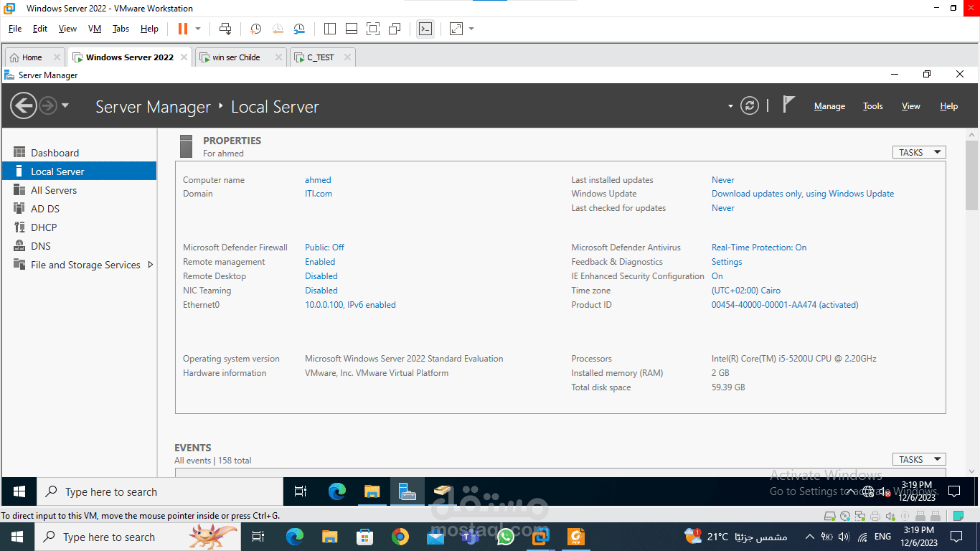Viewport: 980px width, 551px height.
Task: Open the VMware File menu
Action: click(15, 29)
